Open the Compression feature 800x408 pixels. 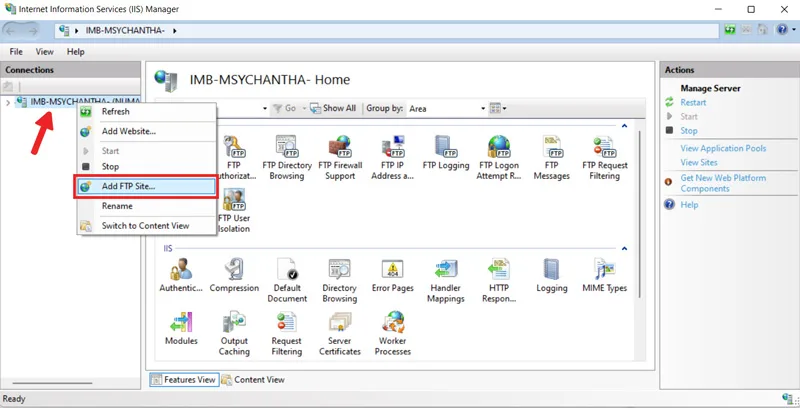coord(234,276)
